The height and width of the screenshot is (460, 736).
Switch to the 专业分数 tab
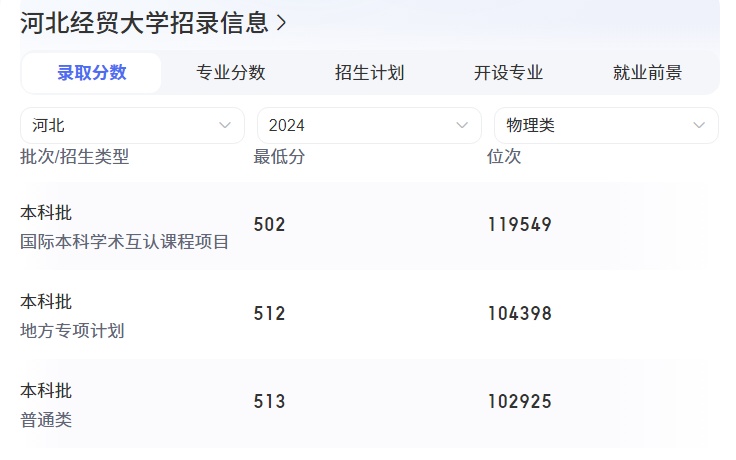230,73
